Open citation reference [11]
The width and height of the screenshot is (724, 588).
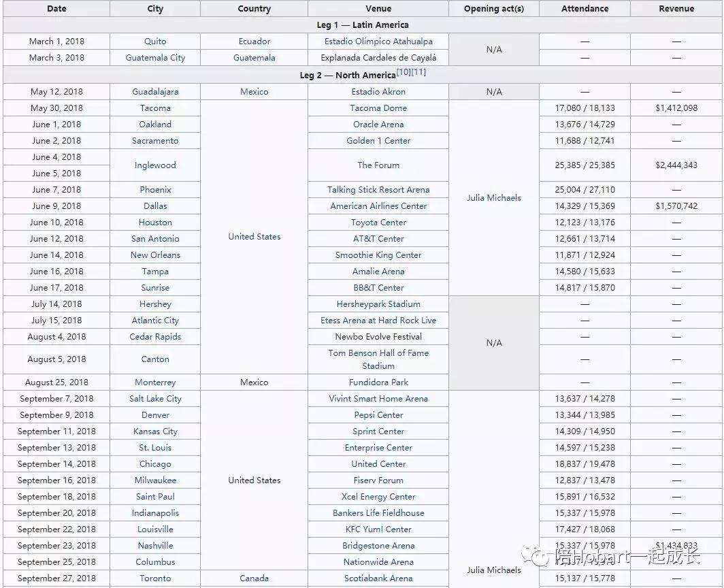coord(418,72)
